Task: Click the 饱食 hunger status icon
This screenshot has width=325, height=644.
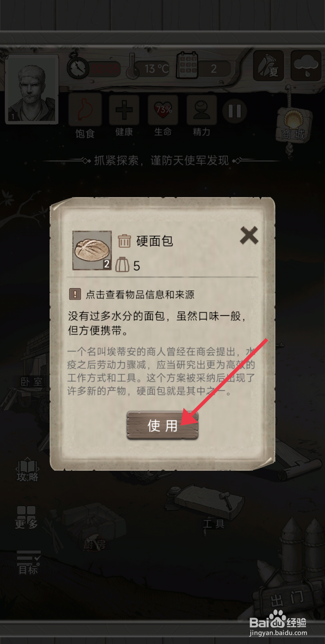Action: [x=85, y=110]
